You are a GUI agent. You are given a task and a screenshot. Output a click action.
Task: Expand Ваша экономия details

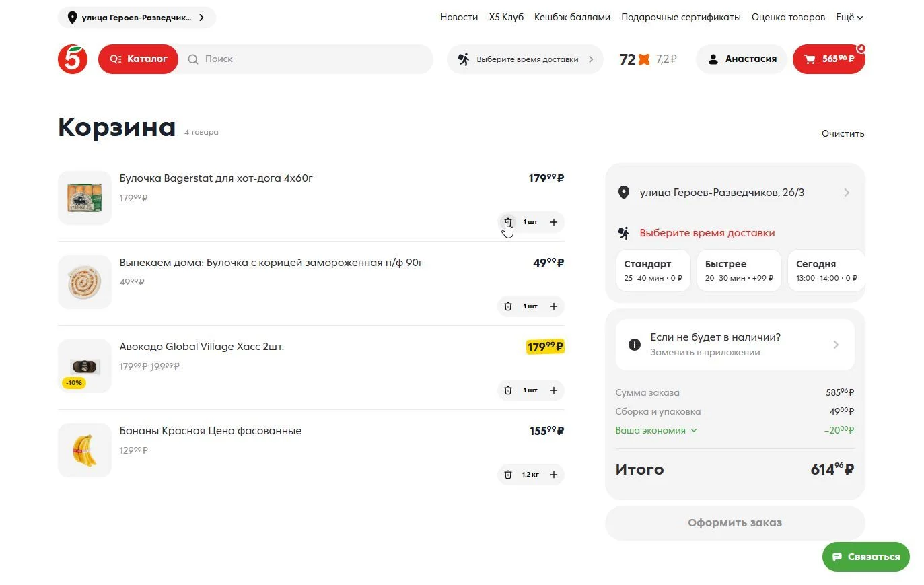tap(656, 430)
